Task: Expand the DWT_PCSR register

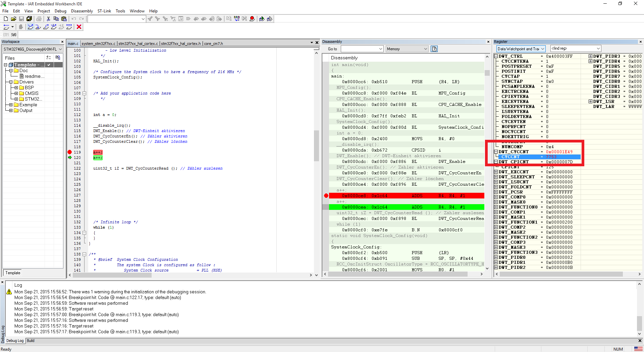Action: pos(496,192)
